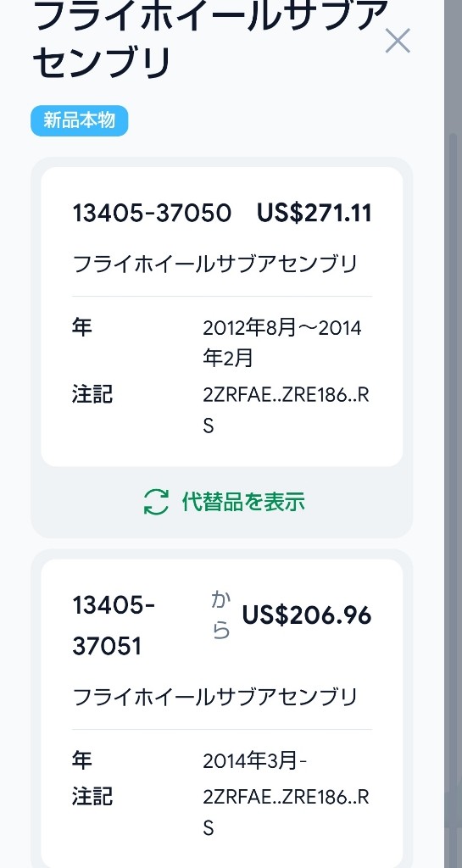This screenshot has width=462, height=868.
Task: Click the フライホイールサブアセンブリ panel title heading
Action: point(210,39)
